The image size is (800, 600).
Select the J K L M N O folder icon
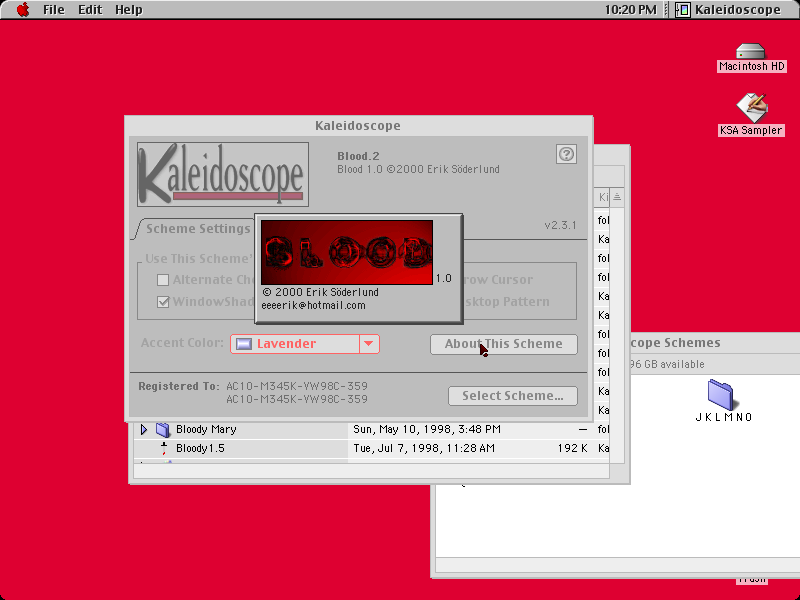(x=720, y=395)
